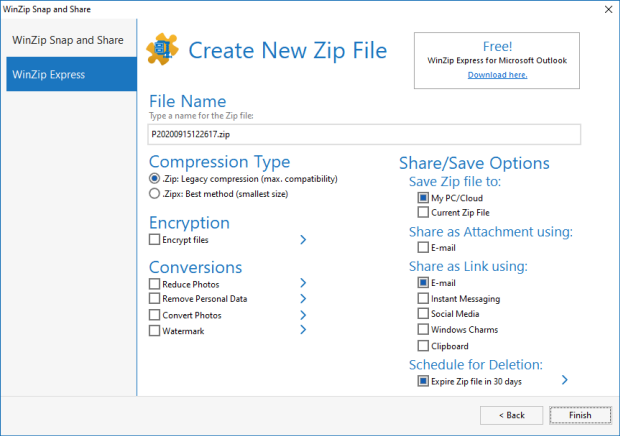This screenshot has width=620, height=436.
Task: Enable Social Media link sharing
Action: [x=423, y=313]
